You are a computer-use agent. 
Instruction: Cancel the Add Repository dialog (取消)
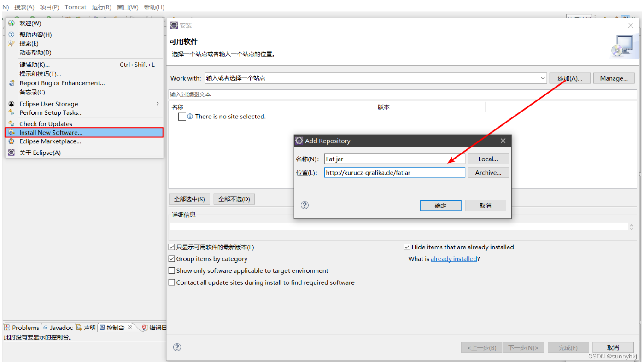point(486,205)
